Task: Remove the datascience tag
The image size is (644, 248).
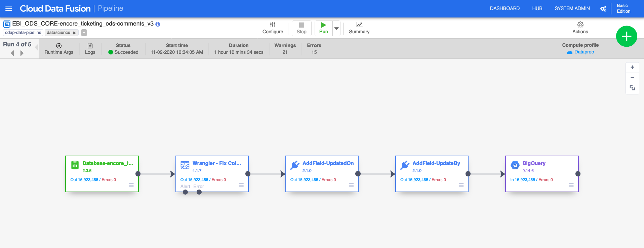Action: pos(74,33)
